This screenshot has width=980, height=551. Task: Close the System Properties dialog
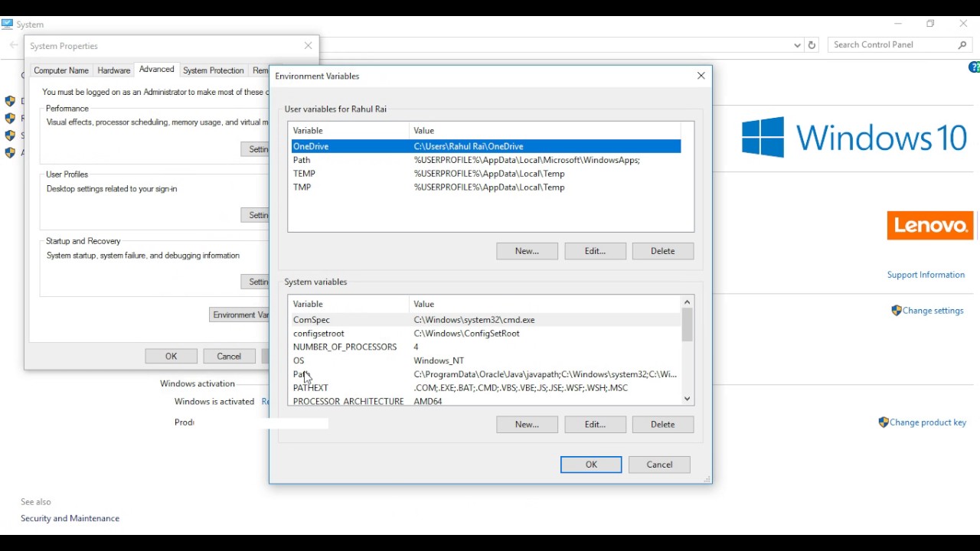[x=308, y=46]
